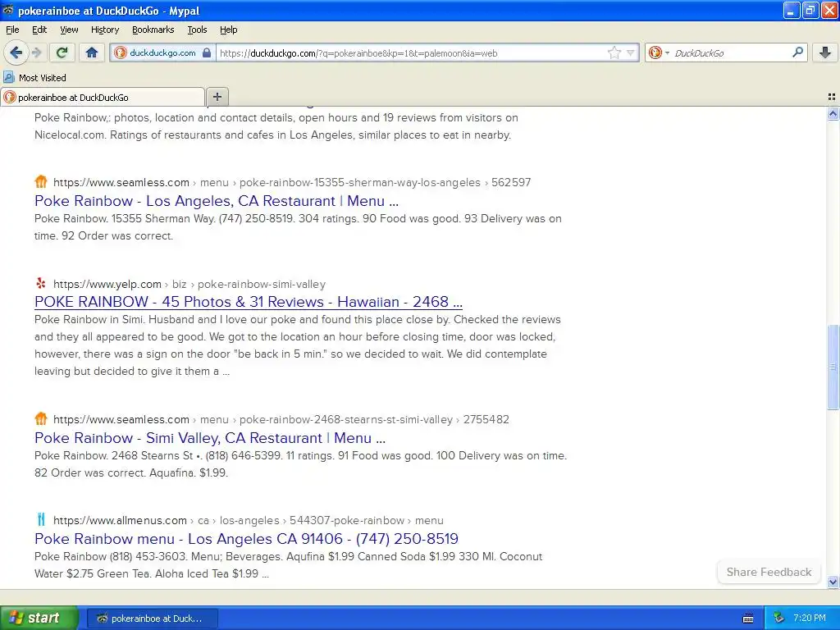Click the padlock security icon in address bar
This screenshot has width=840, height=630.
click(207, 52)
